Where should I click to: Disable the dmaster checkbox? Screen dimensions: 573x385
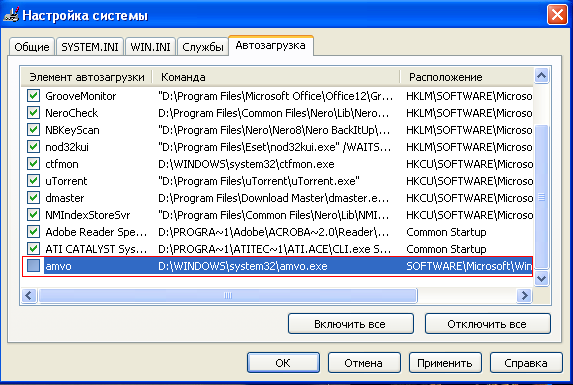(x=33, y=198)
